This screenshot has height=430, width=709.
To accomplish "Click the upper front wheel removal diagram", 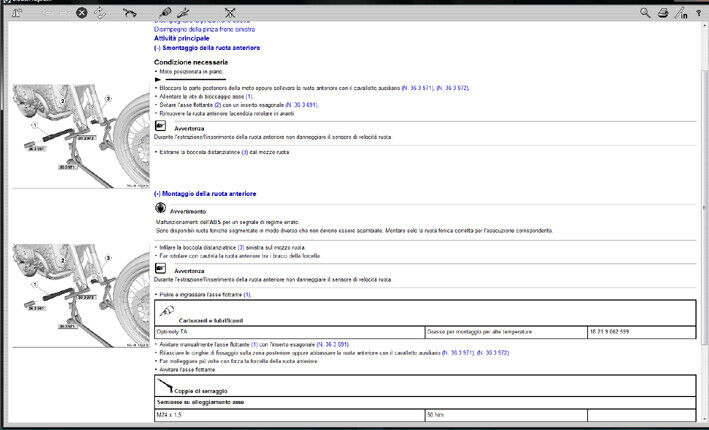I will (75, 130).
